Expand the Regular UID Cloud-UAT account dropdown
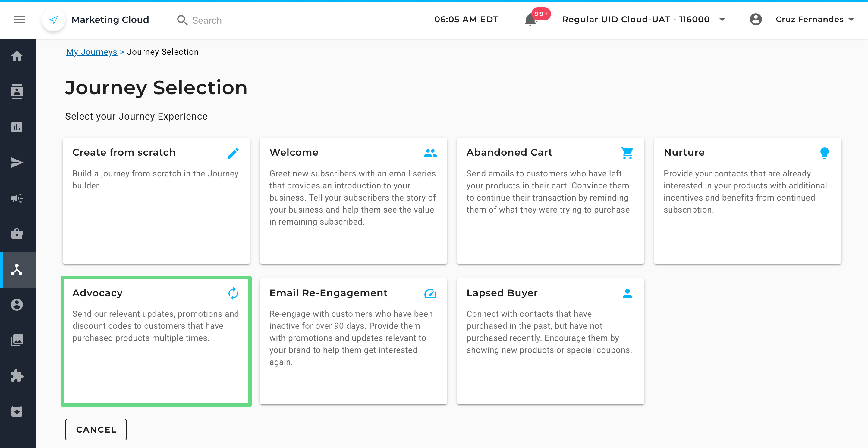This screenshot has width=868, height=448. point(643,20)
